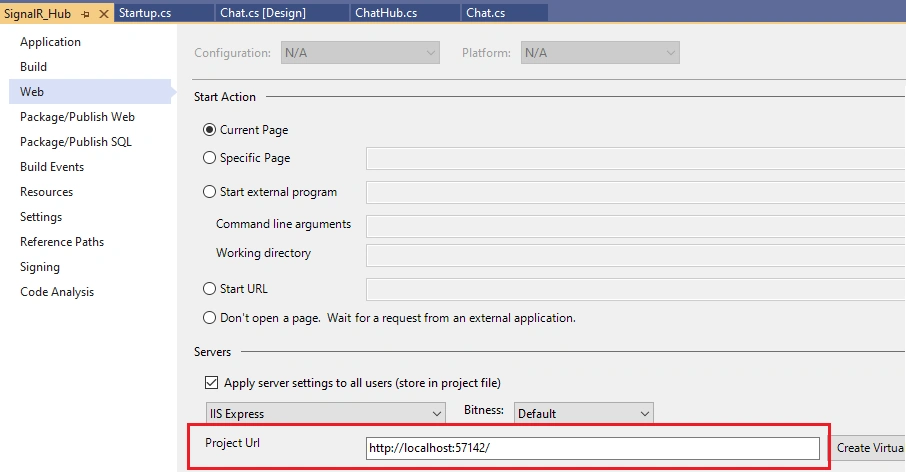Open Package/Publish SQL settings
Viewport: 906px width, 472px height.
click(x=76, y=142)
